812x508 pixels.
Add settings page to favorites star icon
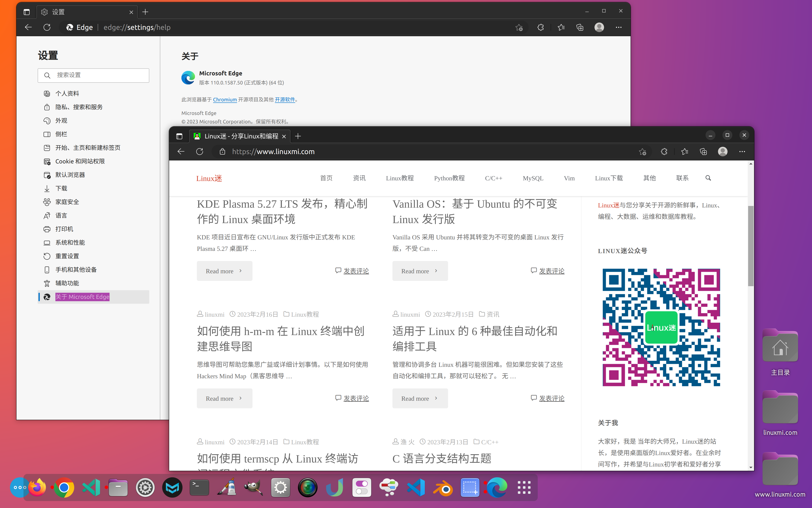coord(519,27)
